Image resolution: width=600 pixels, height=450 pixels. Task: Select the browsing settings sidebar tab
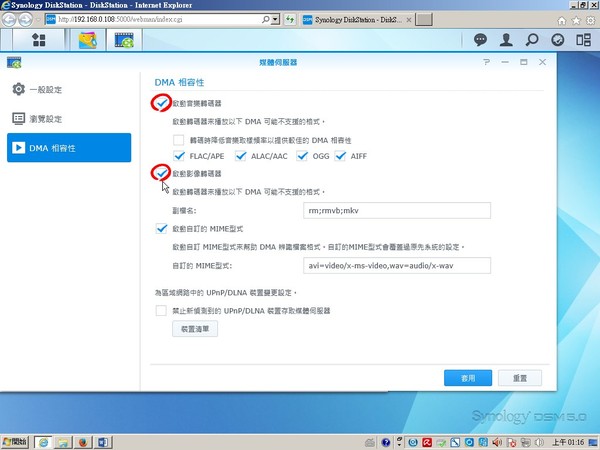69,119
